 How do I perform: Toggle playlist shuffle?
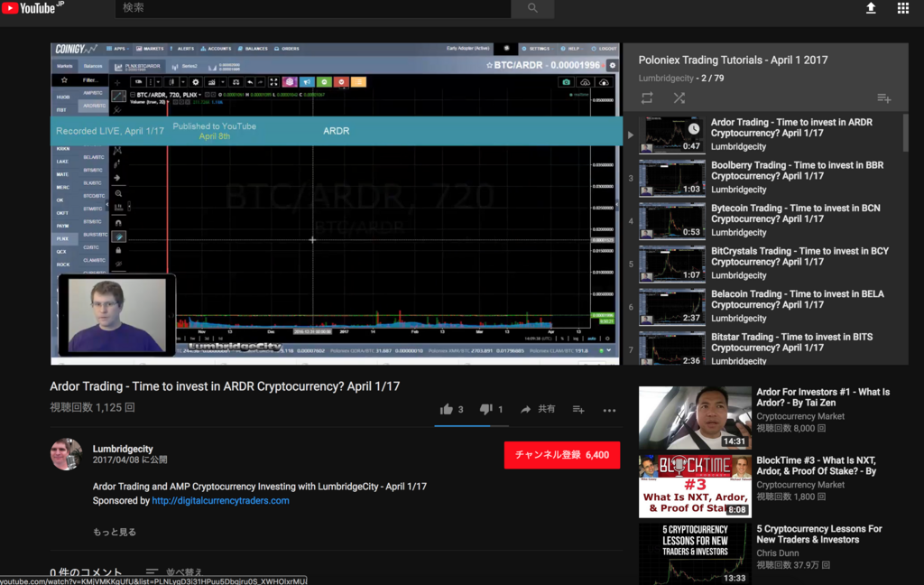pyautogui.click(x=679, y=97)
